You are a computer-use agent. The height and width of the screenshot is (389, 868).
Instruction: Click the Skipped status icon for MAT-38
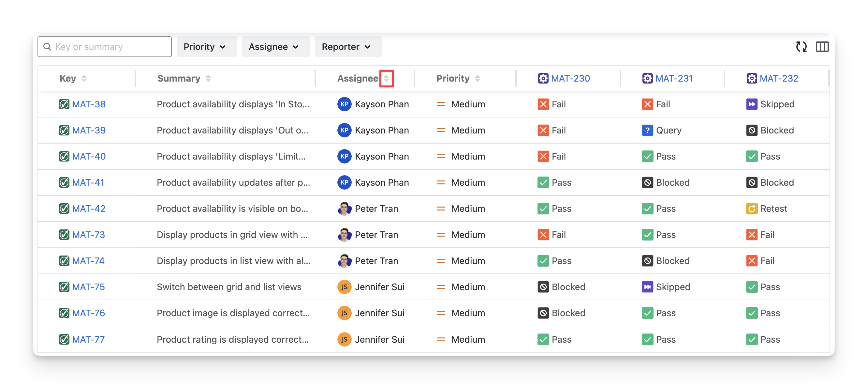[x=751, y=104]
